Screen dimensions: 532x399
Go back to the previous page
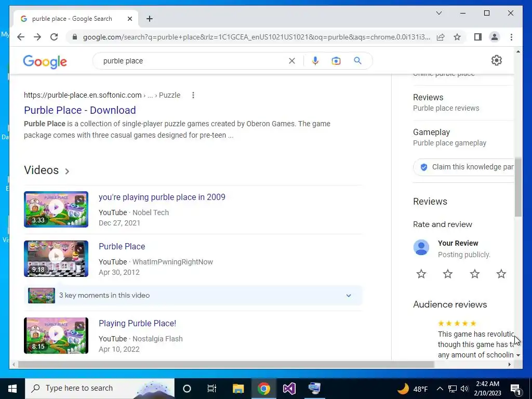[x=21, y=37]
